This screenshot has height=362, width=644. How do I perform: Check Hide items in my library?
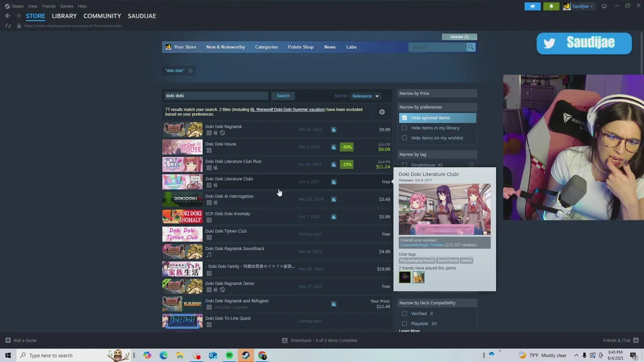tap(404, 128)
